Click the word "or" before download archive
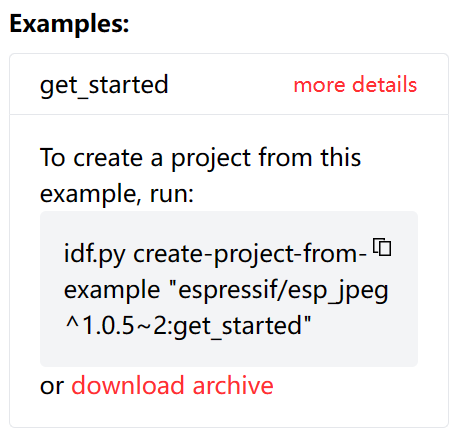455x437 pixels. (x=52, y=387)
